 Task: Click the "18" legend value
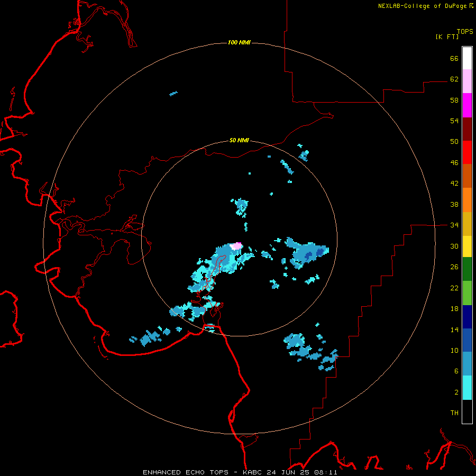(454, 309)
